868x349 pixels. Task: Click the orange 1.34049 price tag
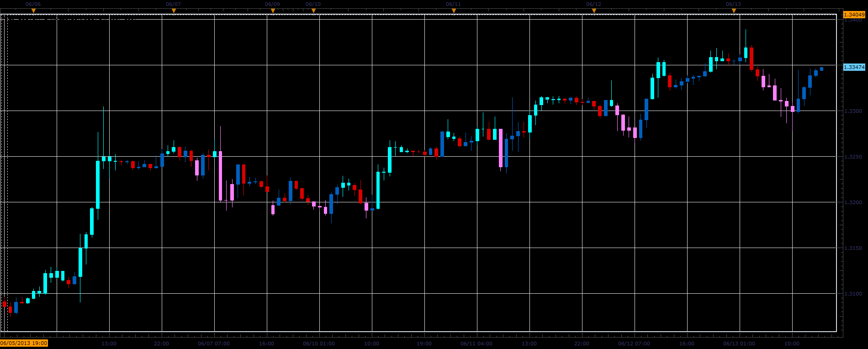pyautogui.click(x=854, y=15)
